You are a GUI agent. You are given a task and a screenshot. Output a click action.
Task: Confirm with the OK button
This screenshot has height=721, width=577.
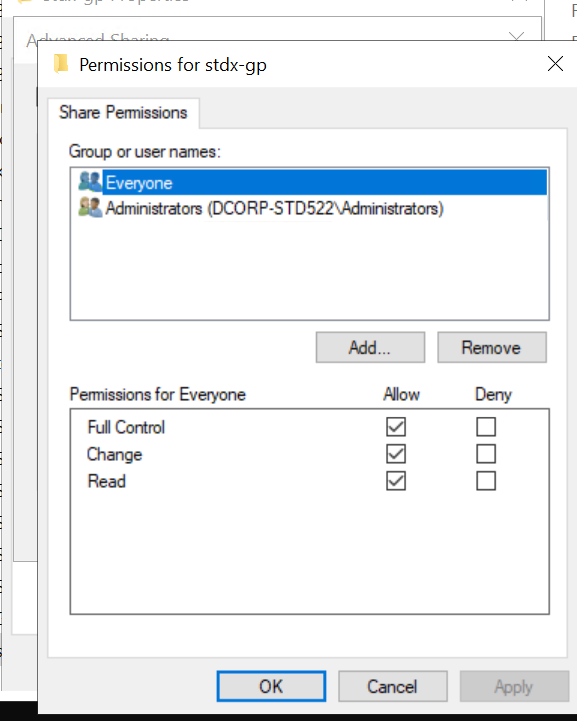pos(271,687)
